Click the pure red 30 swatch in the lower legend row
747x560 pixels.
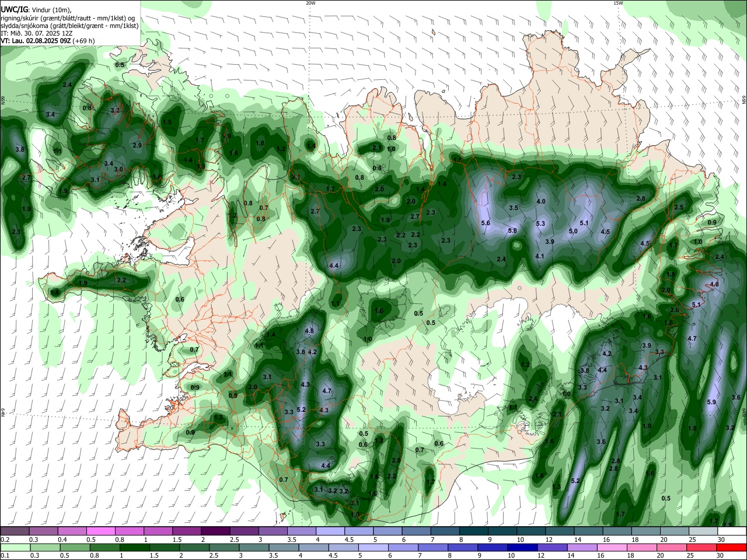[732, 547]
